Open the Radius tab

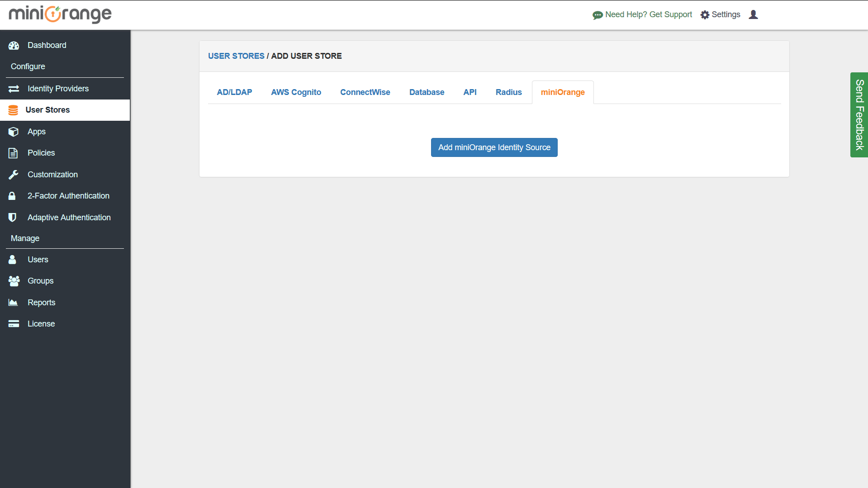pyautogui.click(x=508, y=92)
